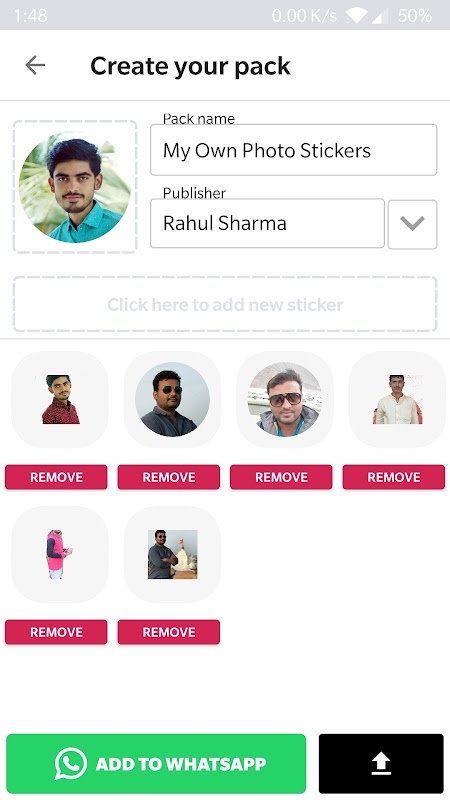Screen dimensions: 450x800
Task: Tap the back arrow icon
Action: coord(35,65)
